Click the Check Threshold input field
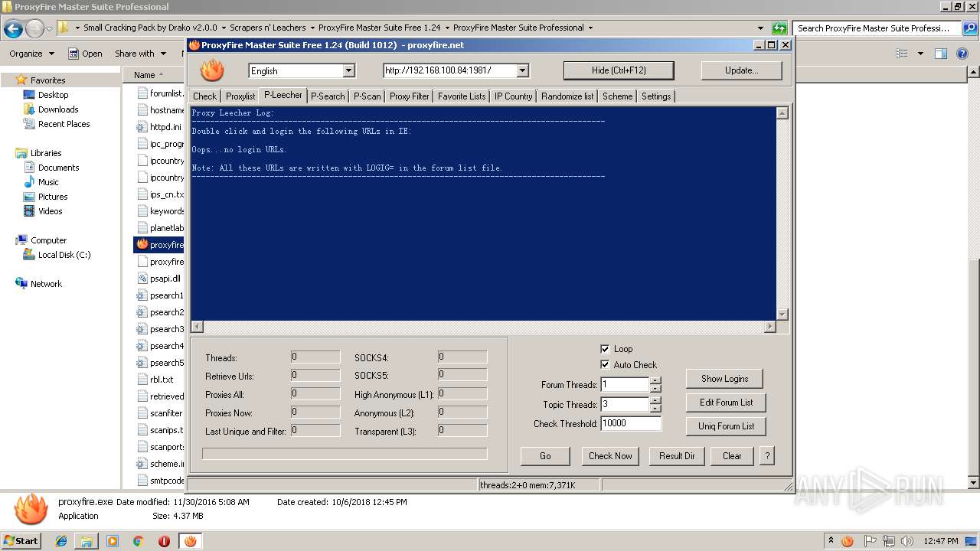Screen dimensions: 980x551 tap(631, 423)
